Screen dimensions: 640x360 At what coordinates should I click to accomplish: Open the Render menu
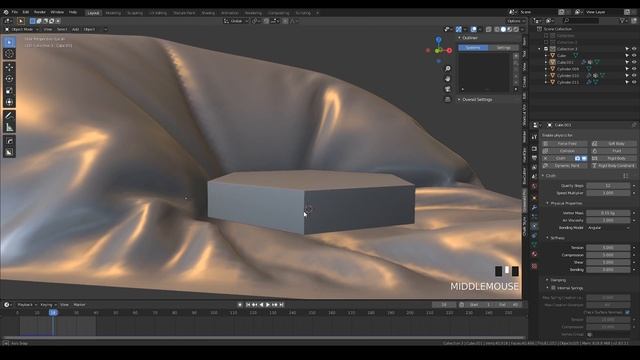pos(40,12)
